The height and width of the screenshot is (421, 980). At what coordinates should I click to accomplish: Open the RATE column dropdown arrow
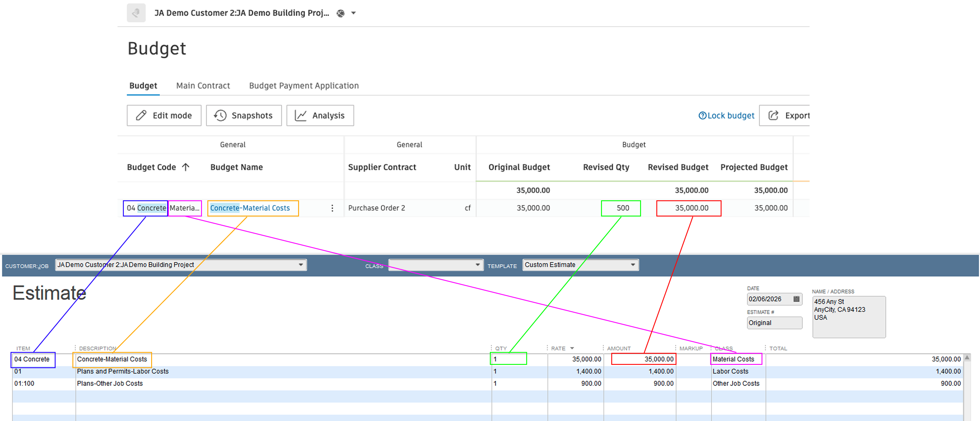coord(572,348)
